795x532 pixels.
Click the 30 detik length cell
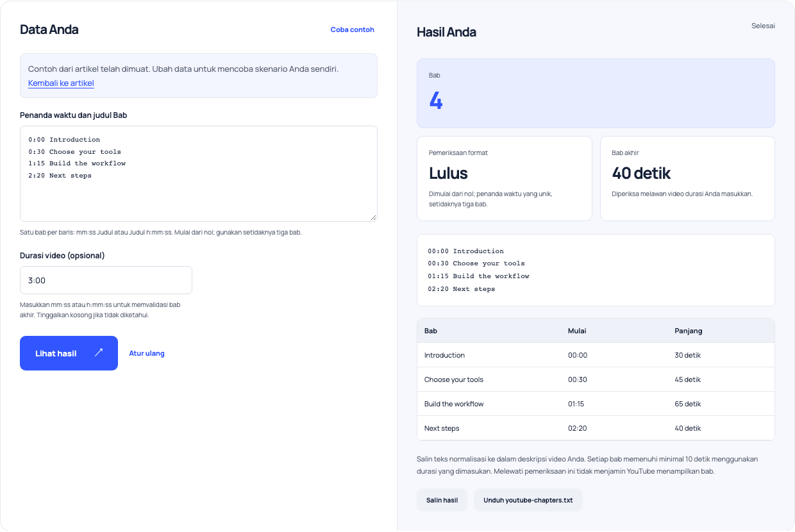688,355
